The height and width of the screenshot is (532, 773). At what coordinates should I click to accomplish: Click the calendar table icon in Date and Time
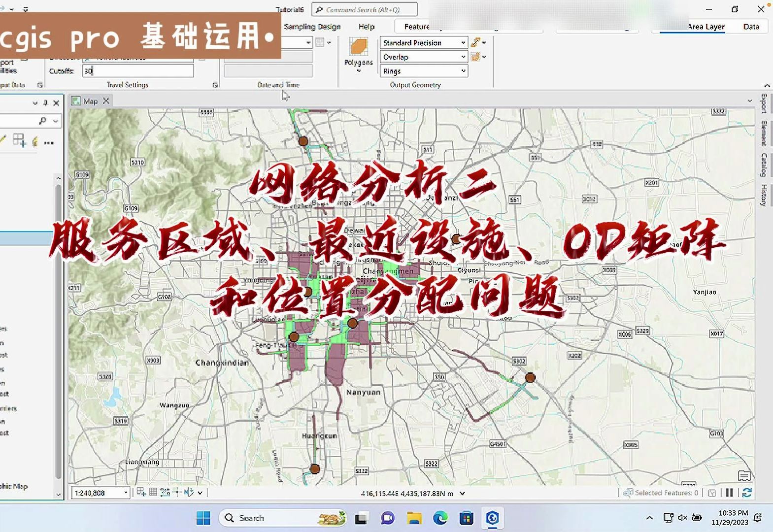pyautogui.click(x=320, y=42)
